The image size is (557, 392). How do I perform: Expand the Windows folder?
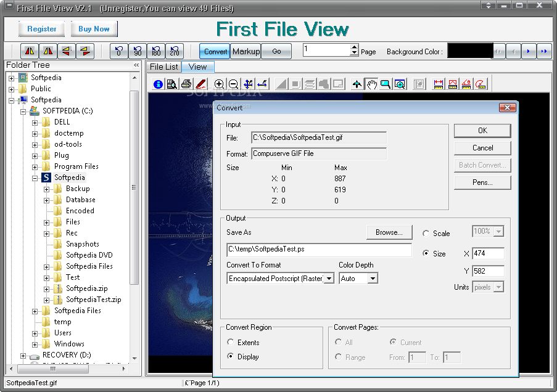pyautogui.click(x=35, y=345)
